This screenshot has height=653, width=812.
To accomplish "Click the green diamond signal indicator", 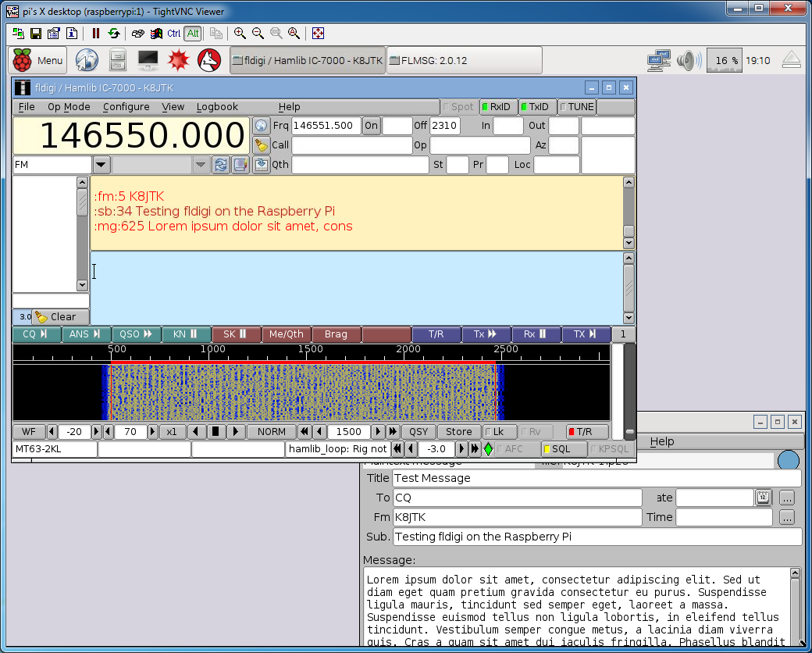I will point(488,449).
